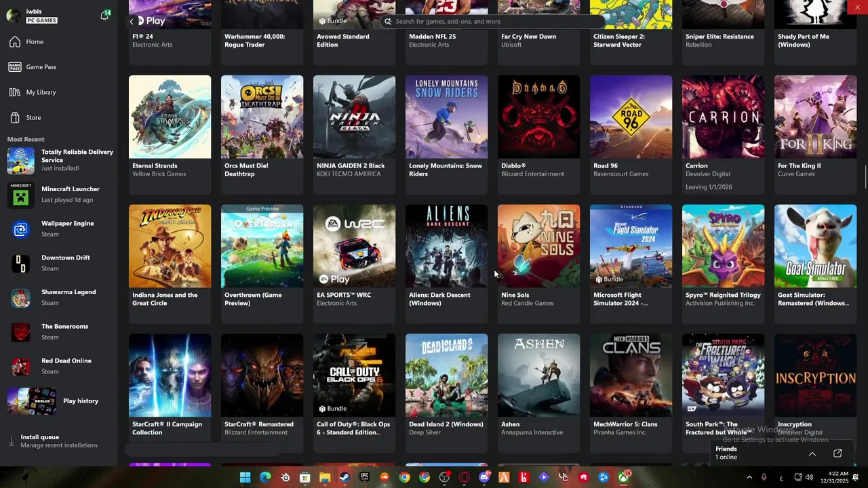Click the search field for games and add-ons
The width and height of the screenshot is (868, 488).
pyautogui.click(x=492, y=21)
